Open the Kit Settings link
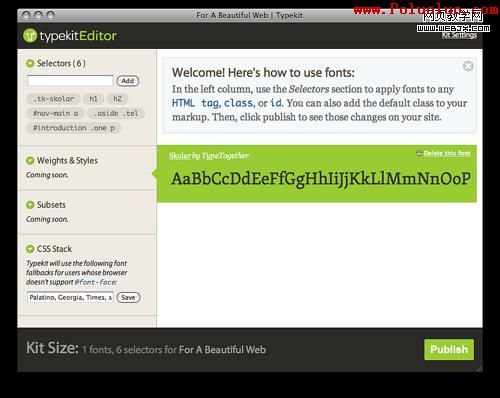This screenshot has height=398, width=500. click(x=459, y=35)
